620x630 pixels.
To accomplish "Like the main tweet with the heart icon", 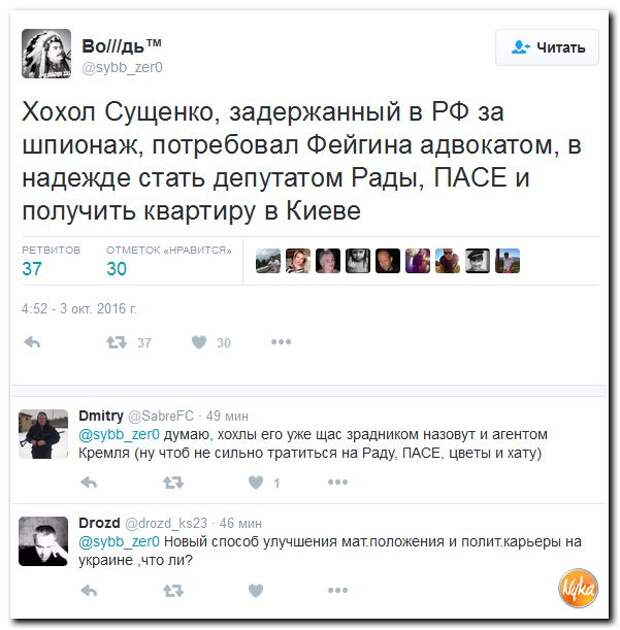I will tap(199, 342).
